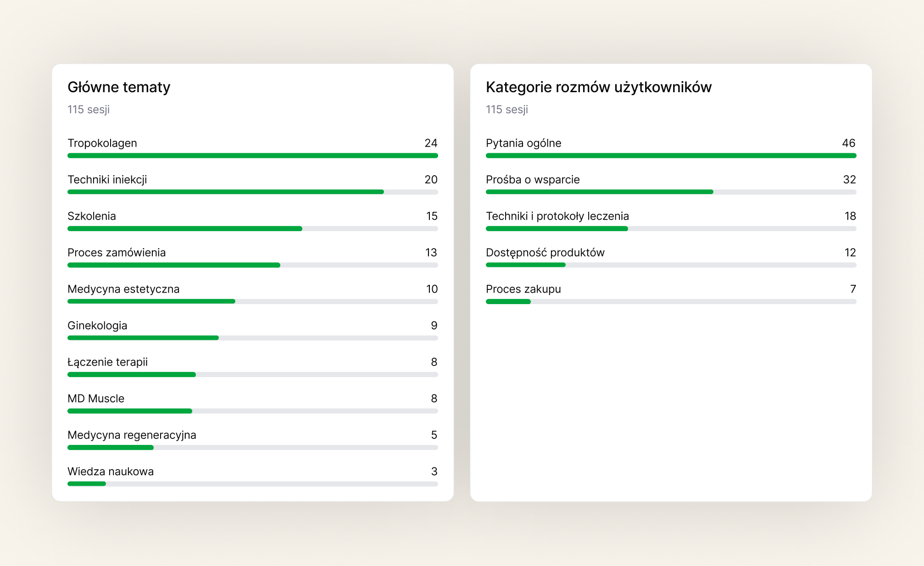This screenshot has width=924, height=566.
Task: Click the Techniki iniekcji progress bar
Action: click(252, 192)
